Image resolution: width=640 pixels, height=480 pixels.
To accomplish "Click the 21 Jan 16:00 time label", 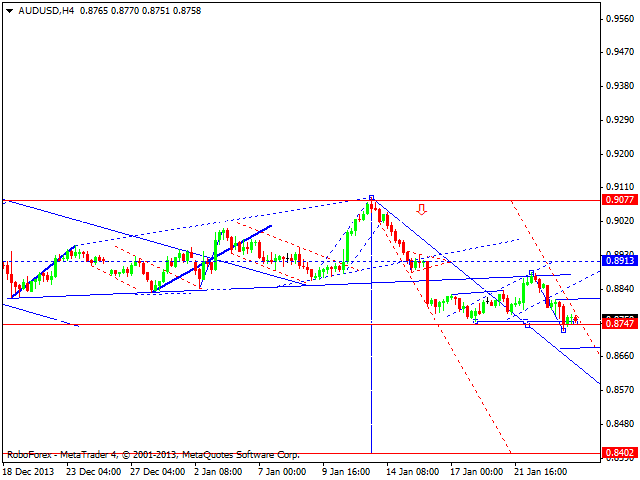I will 541,470.
